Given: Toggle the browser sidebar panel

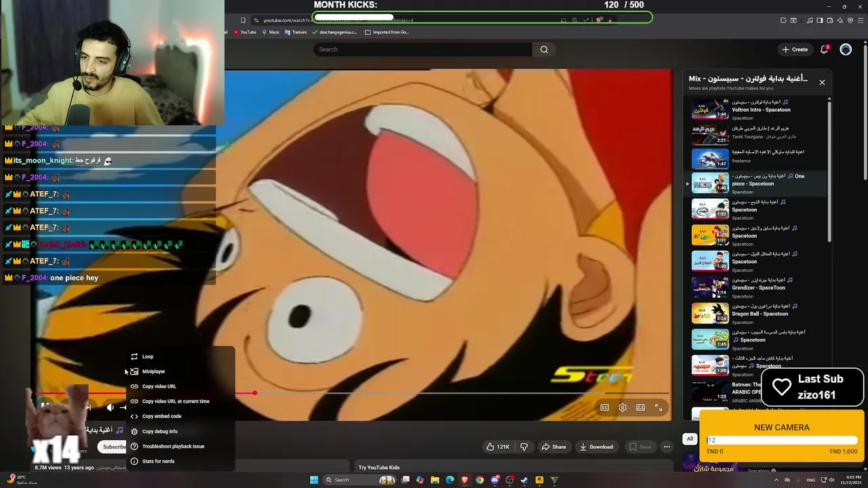Looking at the screenshot, I should [x=820, y=20].
